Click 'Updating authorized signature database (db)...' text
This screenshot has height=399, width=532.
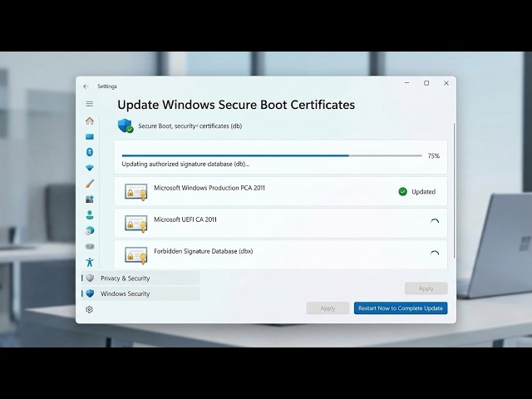pos(185,165)
